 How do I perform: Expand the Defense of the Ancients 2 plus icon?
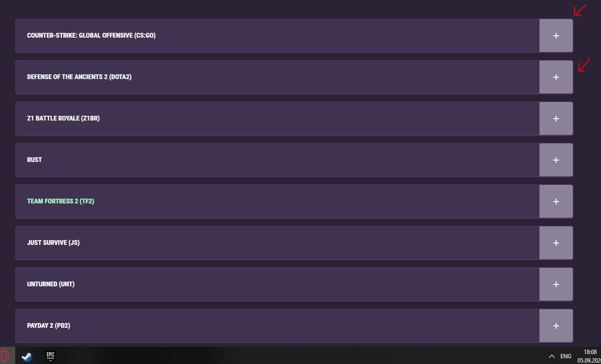pyautogui.click(x=556, y=77)
